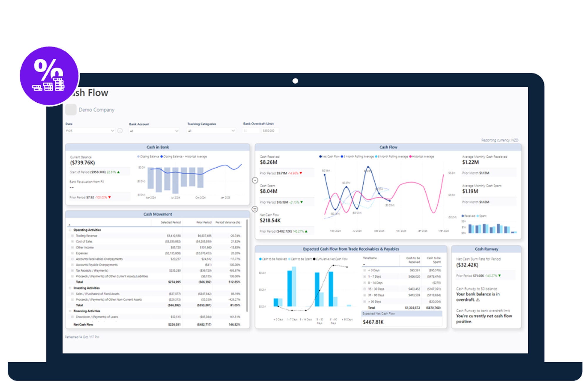
Task: Click red down arrow next to Cash Received prior period
Action: [301, 173]
